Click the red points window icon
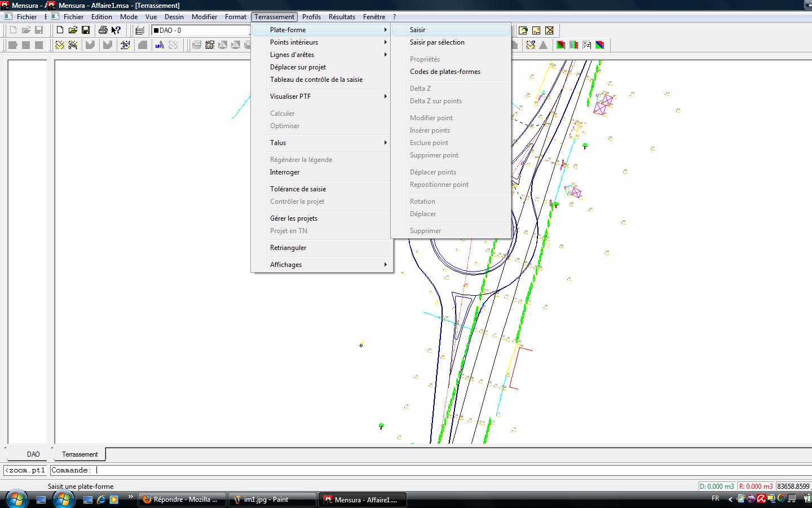This screenshot has height=508, width=812. tap(536, 30)
